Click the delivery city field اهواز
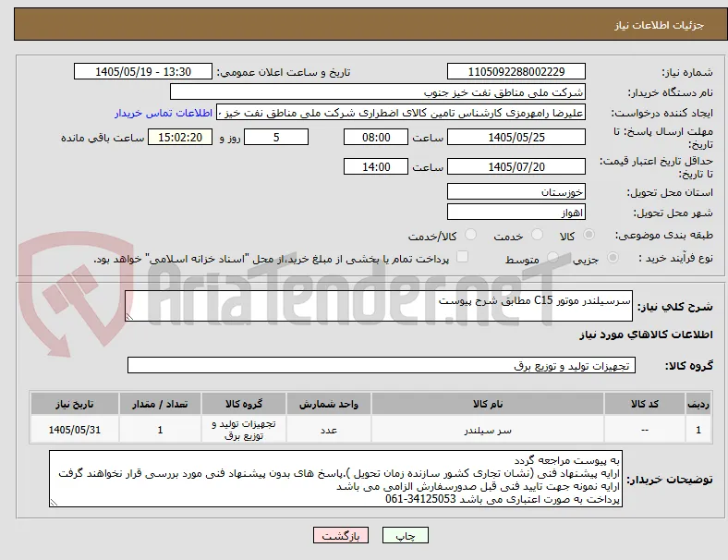Screen dimensions: 728x560 click(516, 213)
